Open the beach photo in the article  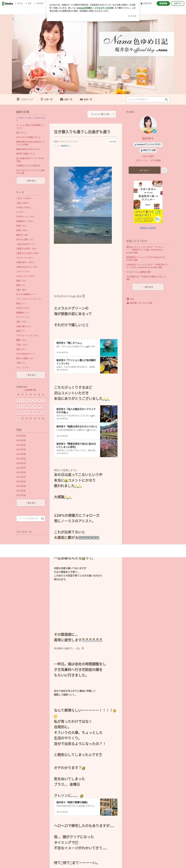pyautogui.click(x=83, y=205)
